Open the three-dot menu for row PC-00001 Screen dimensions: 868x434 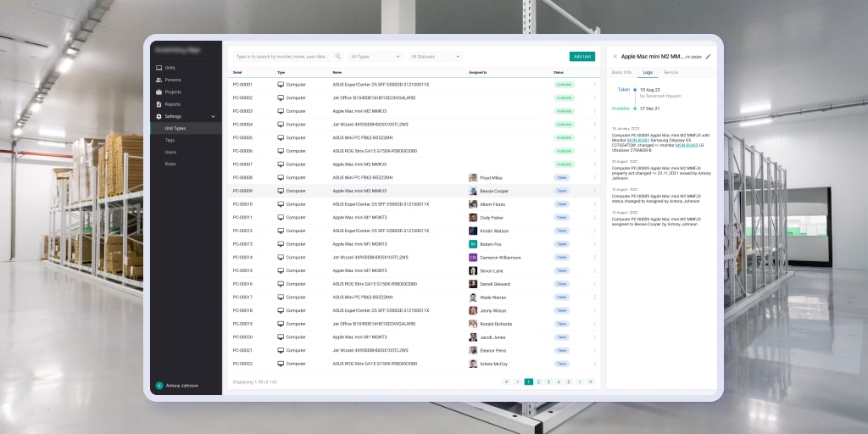594,85
